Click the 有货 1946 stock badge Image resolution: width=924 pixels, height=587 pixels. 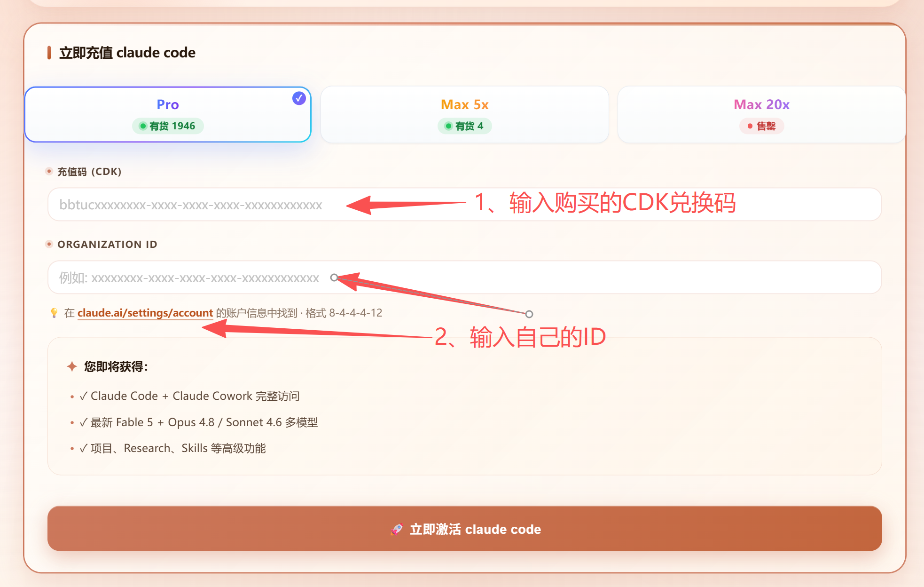tap(168, 126)
